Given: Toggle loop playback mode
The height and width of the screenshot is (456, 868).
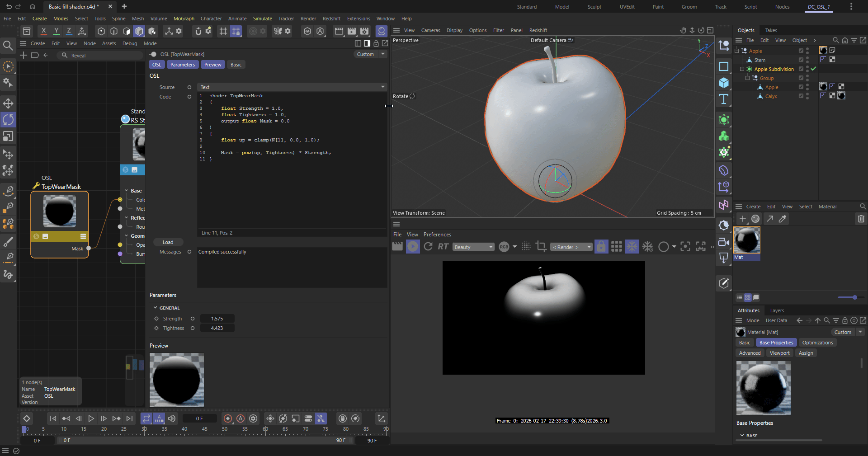Looking at the screenshot, I should tap(146, 418).
